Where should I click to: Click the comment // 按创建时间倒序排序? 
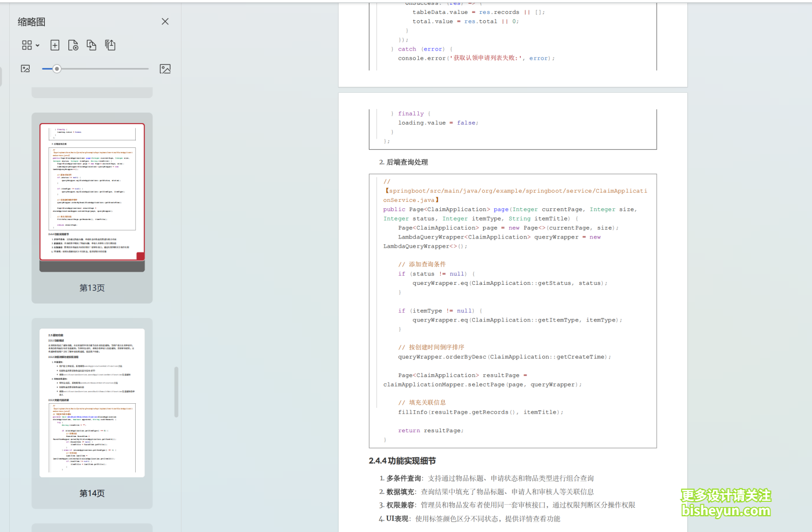coord(431,348)
